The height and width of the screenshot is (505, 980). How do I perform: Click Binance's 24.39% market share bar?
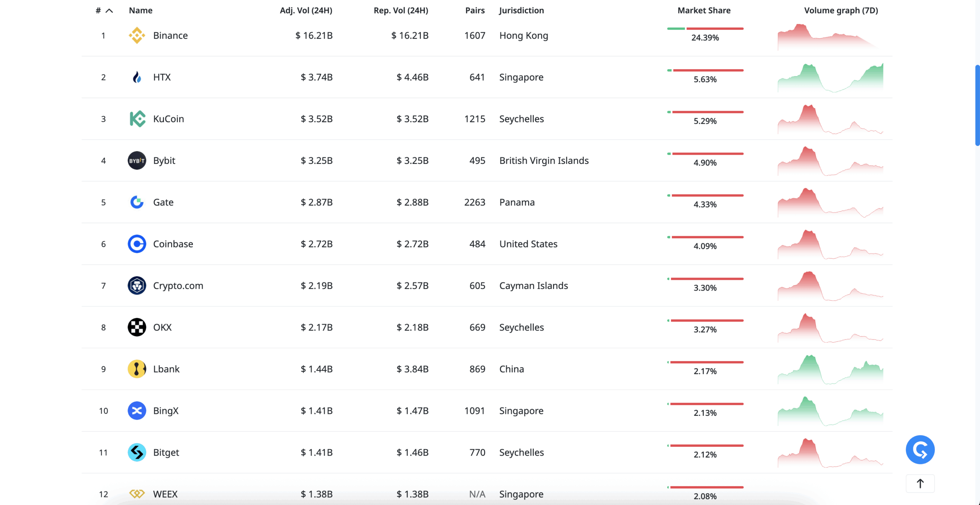pyautogui.click(x=705, y=29)
